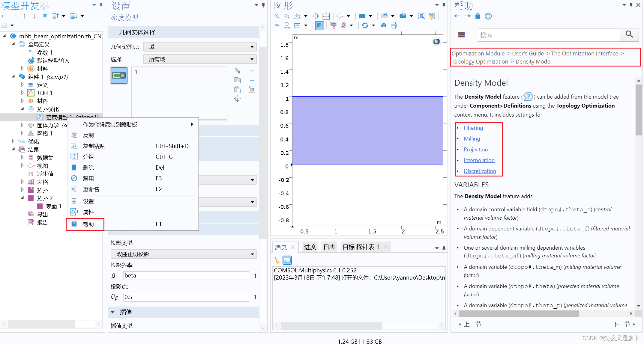Click paste selection clipboard icon

237,90
